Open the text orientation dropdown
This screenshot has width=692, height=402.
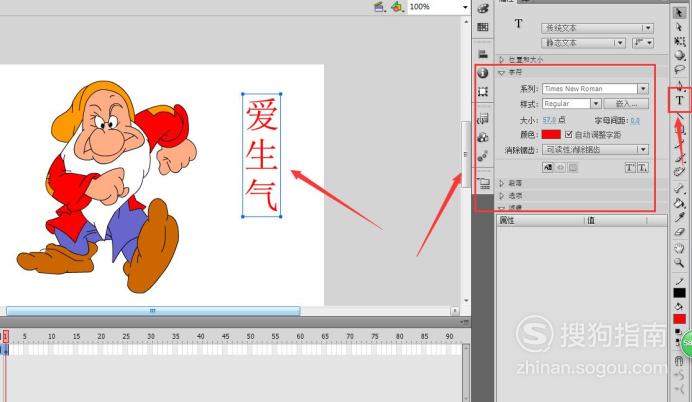click(x=643, y=43)
